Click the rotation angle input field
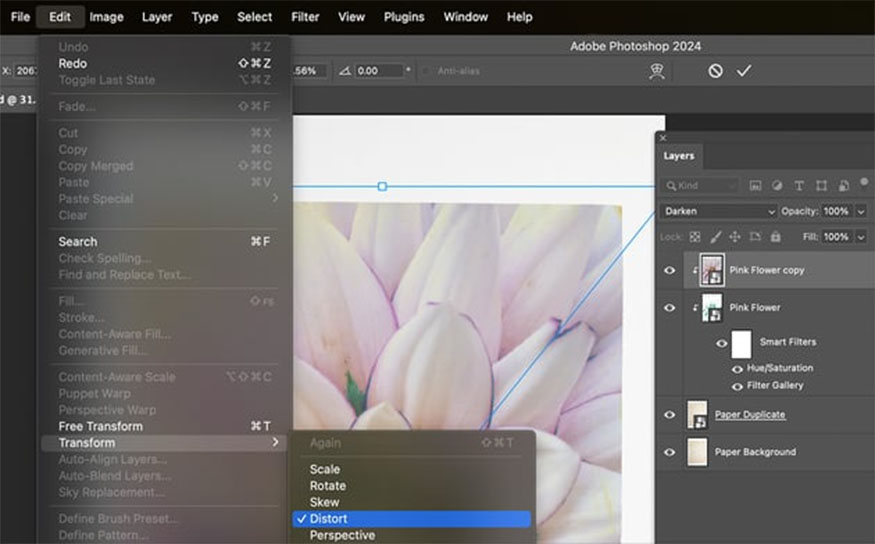 click(379, 71)
